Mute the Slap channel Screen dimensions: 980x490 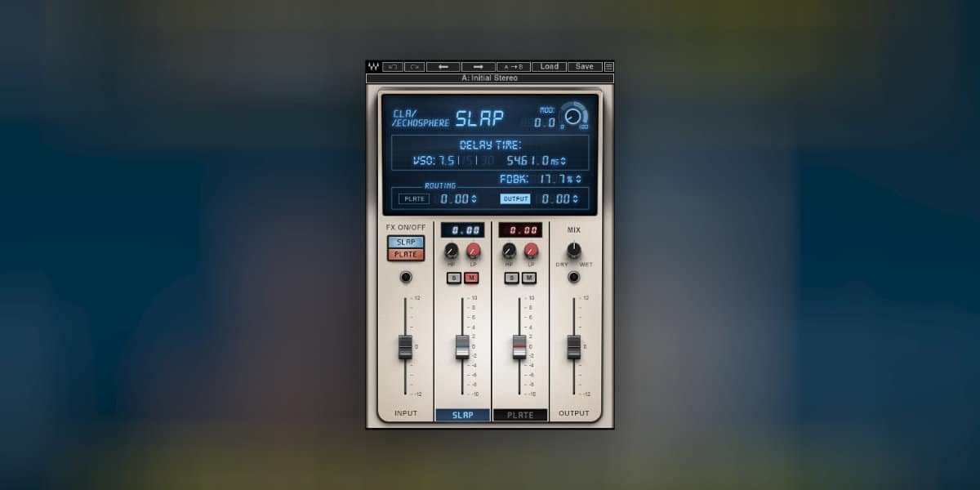click(471, 278)
